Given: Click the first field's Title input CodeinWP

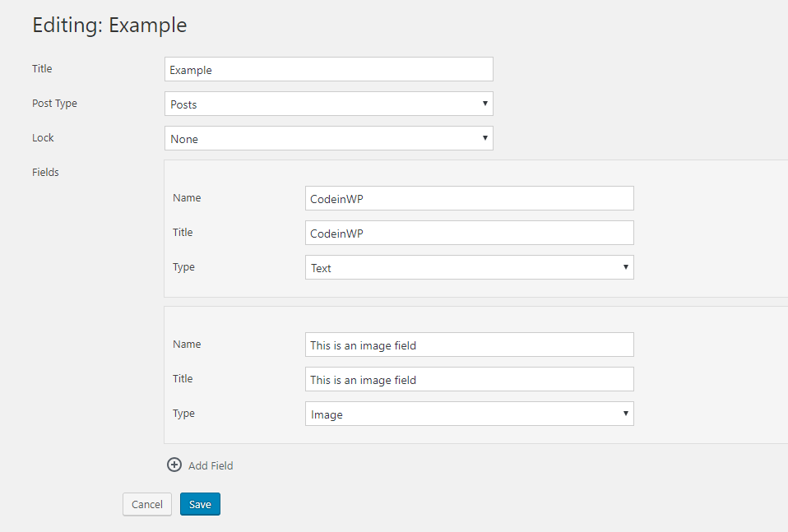Looking at the screenshot, I should tap(470, 233).
